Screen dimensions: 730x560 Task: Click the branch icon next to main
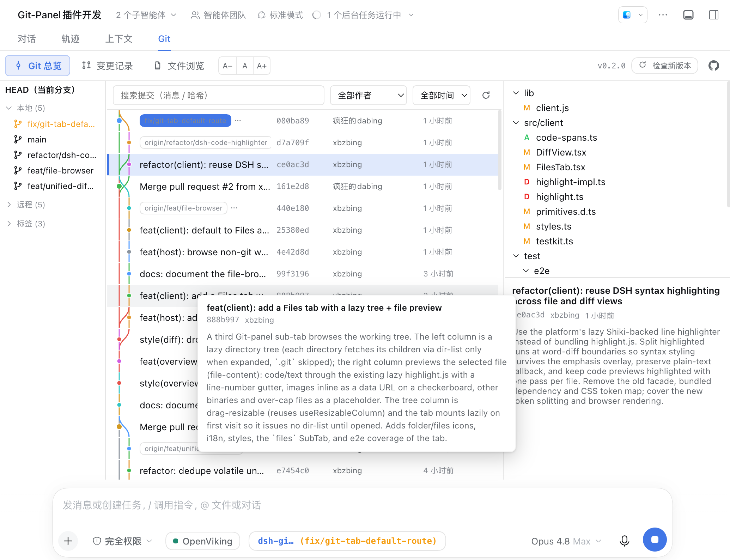18,139
